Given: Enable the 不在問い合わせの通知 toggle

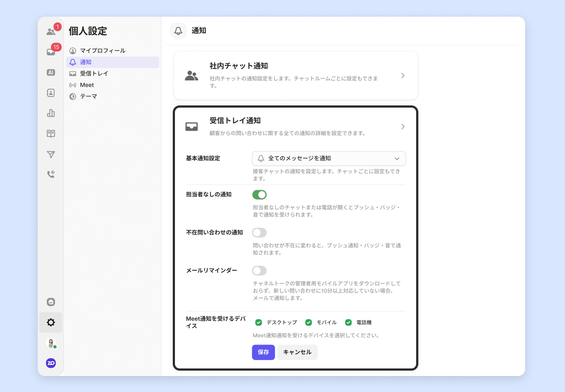Looking at the screenshot, I should pyautogui.click(x=259, y=233).
